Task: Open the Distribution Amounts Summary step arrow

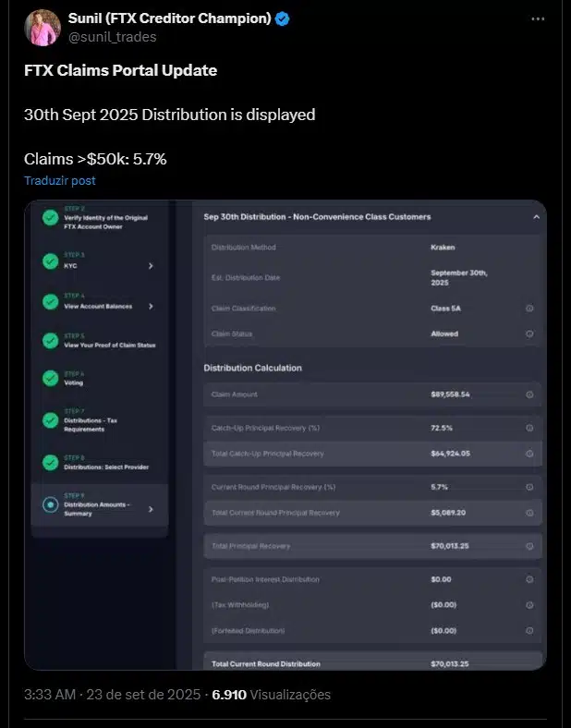Action: [151, 509]
